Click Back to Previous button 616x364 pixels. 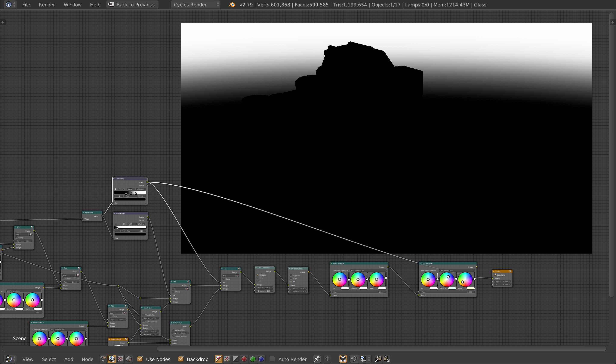[x=132, y=4]
